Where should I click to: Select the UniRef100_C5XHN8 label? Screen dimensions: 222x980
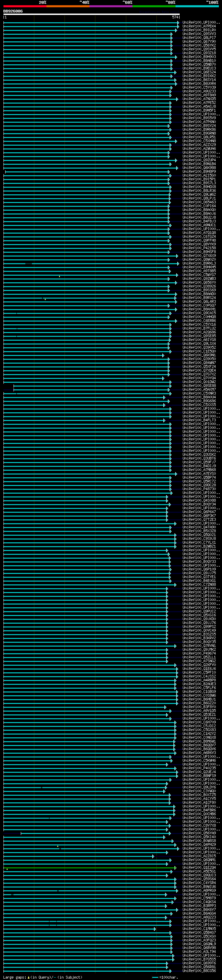click(199, 141)
